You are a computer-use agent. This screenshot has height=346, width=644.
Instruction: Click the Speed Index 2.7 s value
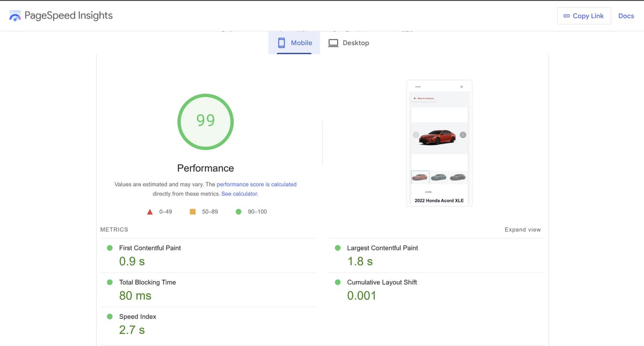[x=132, y=330]
